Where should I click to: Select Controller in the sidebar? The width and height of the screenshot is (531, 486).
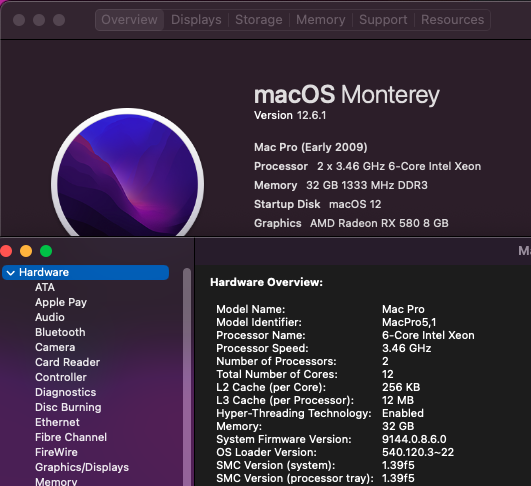(61, 377)
